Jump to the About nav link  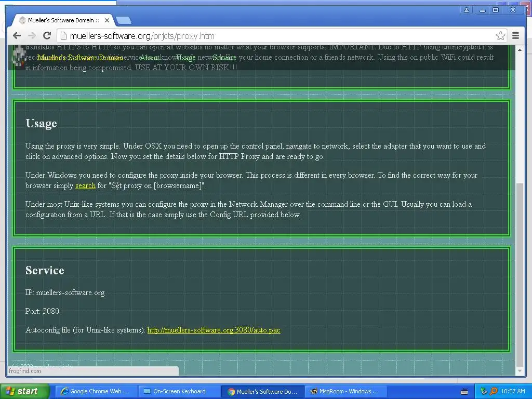(x=150, y=57)
